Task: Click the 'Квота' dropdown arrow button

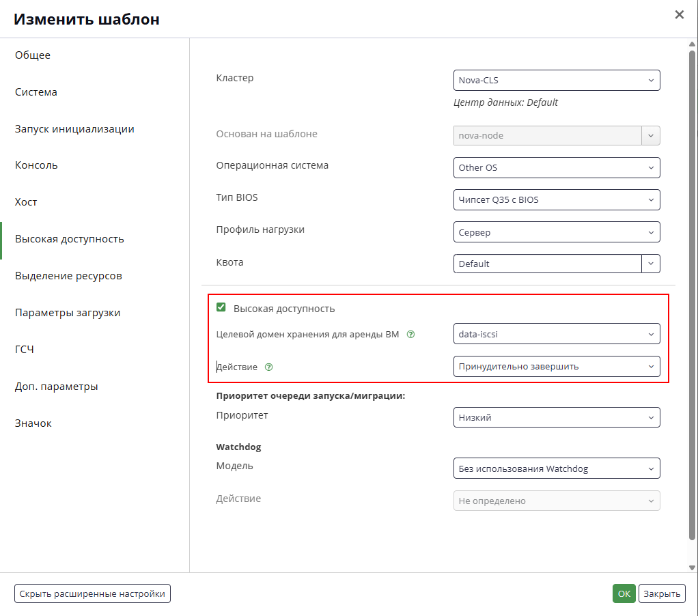Action: click(651, 264)
